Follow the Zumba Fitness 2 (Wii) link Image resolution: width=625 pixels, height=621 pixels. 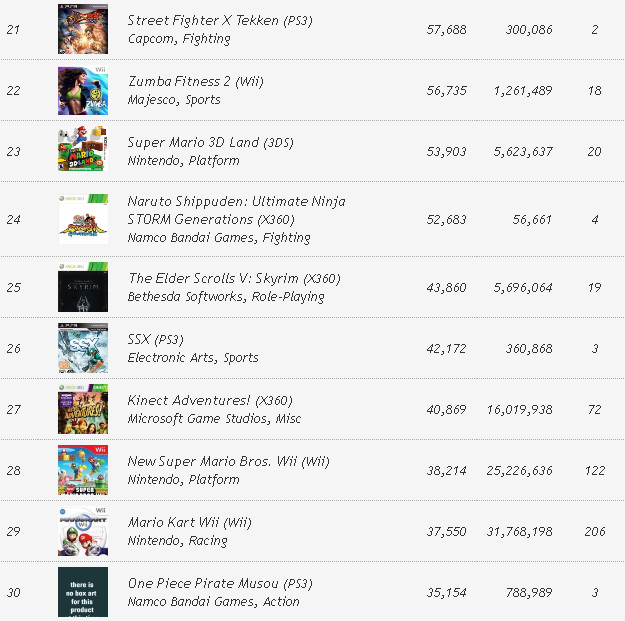pos(196,82)
